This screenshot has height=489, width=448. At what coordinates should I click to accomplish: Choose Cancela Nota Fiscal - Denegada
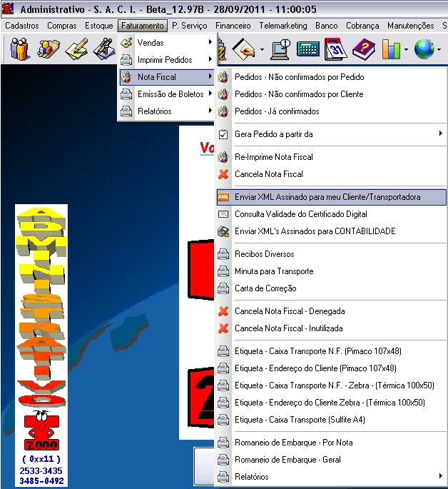289,311
